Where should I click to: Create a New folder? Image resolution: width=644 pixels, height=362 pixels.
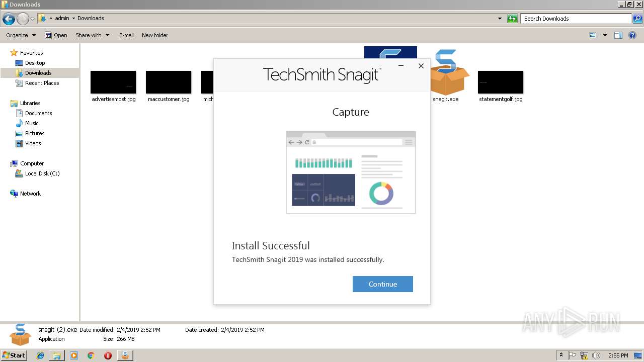[155, 35]
